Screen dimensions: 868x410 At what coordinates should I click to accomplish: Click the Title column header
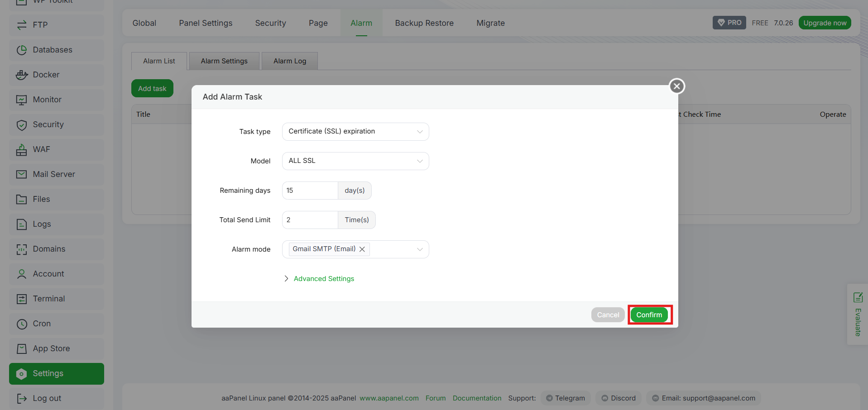143,114
